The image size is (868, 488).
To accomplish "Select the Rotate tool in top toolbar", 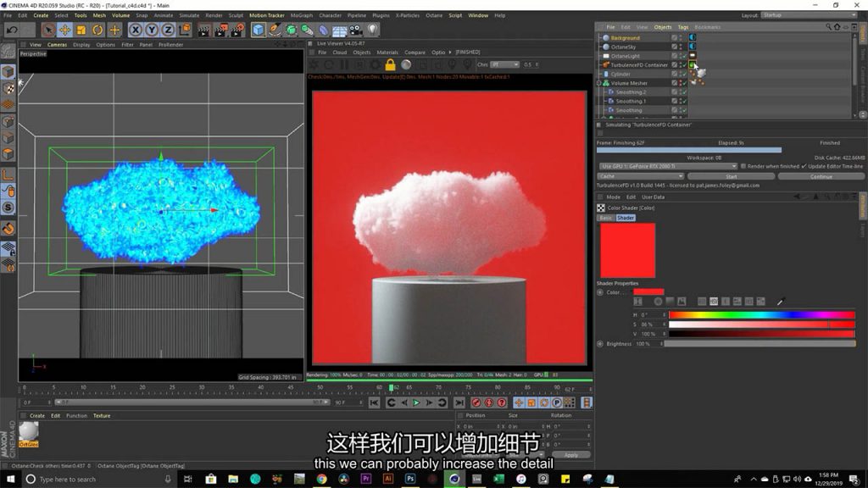I will coord(97,30).
